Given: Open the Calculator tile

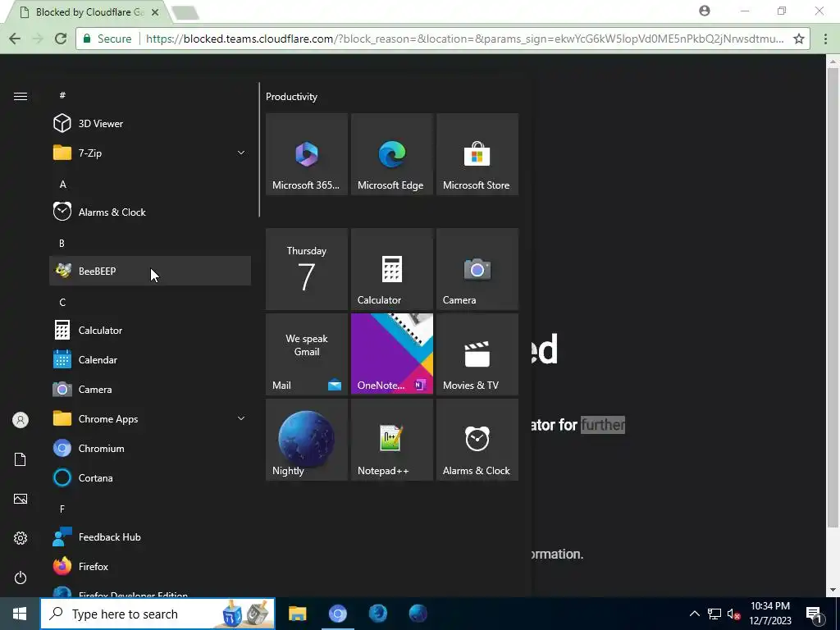Looking at the screenshot, I should pos(391,269).
